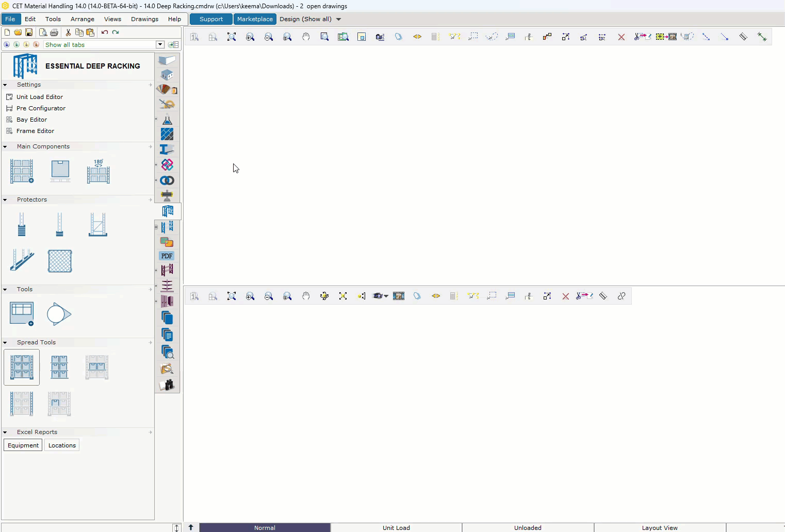
Task: Click the Undo arrow icon
Action: tap(105, 32)
